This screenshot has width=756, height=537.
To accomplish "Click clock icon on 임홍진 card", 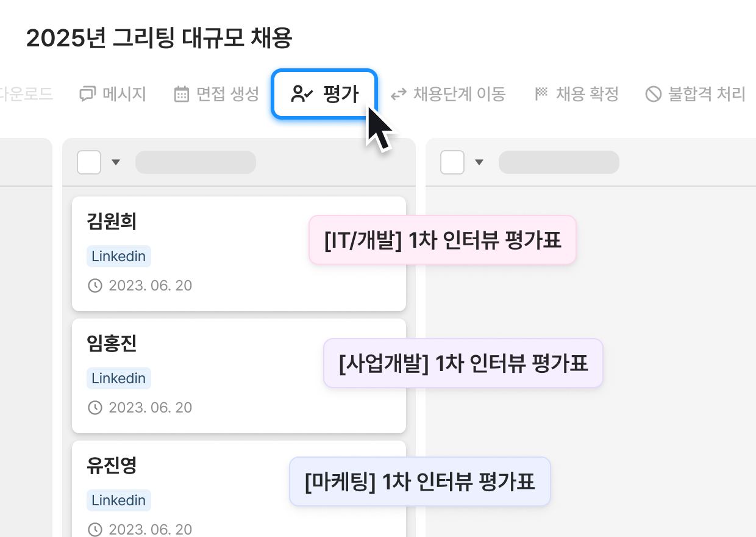I will tap(95, 408).
